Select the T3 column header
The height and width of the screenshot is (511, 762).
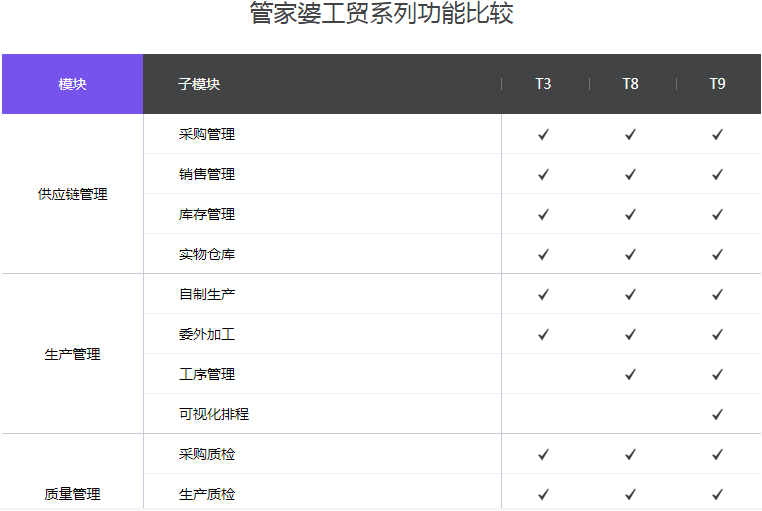point(543,84)
